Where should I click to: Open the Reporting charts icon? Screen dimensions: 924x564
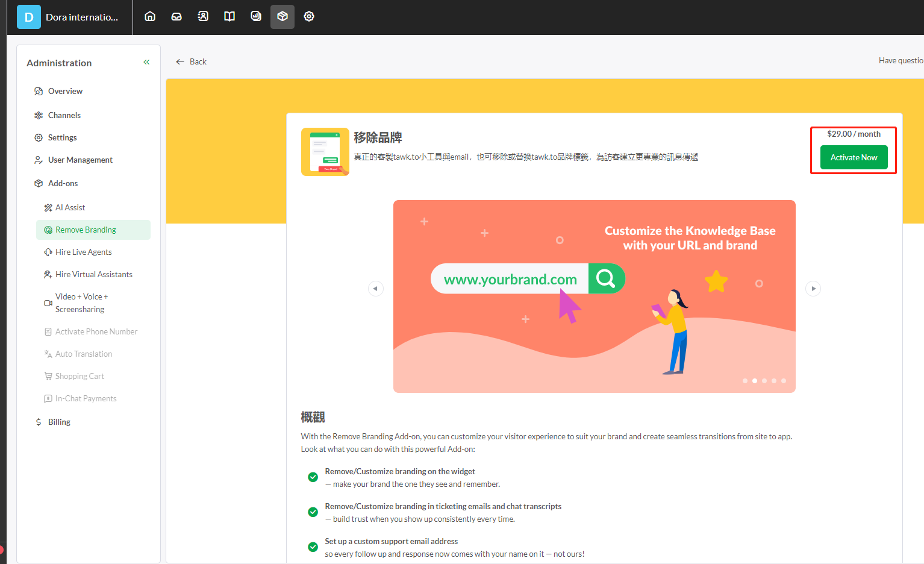(256, 16)
